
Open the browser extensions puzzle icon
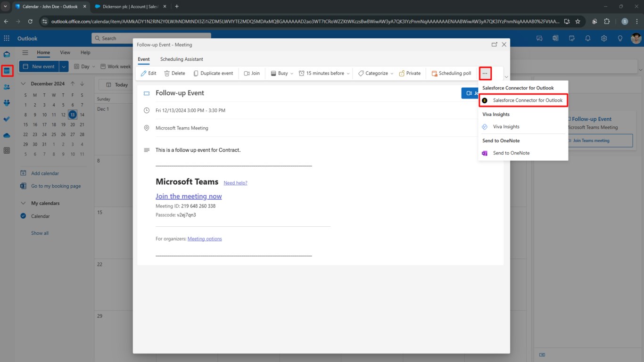coord(607,22)
